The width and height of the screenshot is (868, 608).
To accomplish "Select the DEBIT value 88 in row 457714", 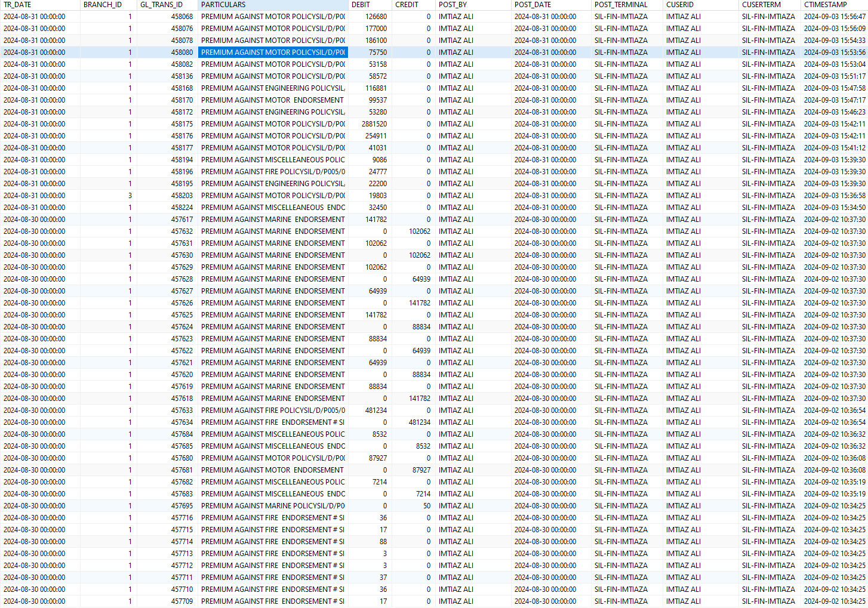I will (383, 542).
